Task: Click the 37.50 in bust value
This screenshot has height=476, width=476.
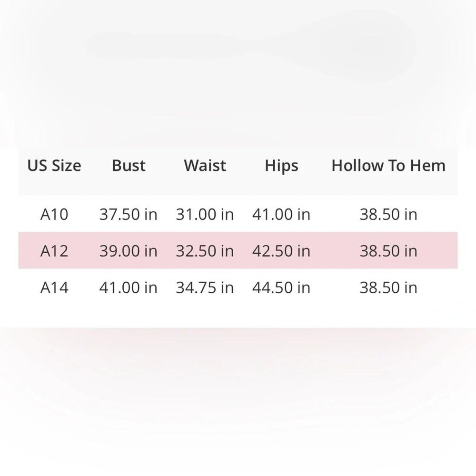Action: pos(128,214)
